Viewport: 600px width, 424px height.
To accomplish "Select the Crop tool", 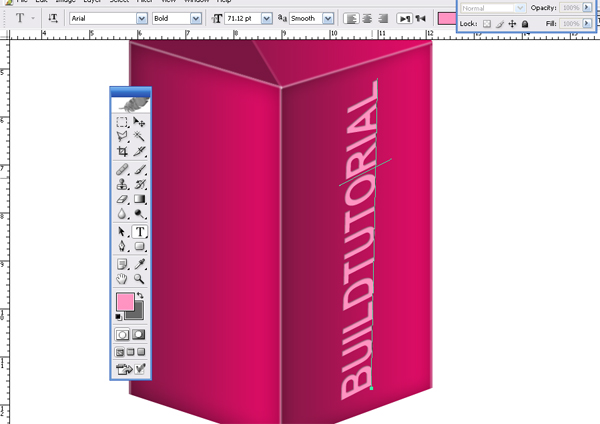I will [122, 151].
